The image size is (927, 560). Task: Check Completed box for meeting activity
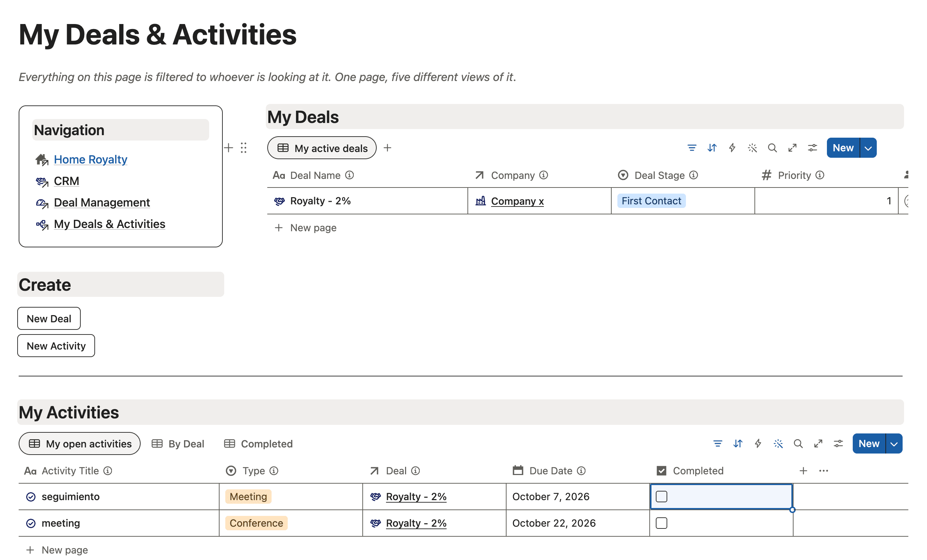661,523
